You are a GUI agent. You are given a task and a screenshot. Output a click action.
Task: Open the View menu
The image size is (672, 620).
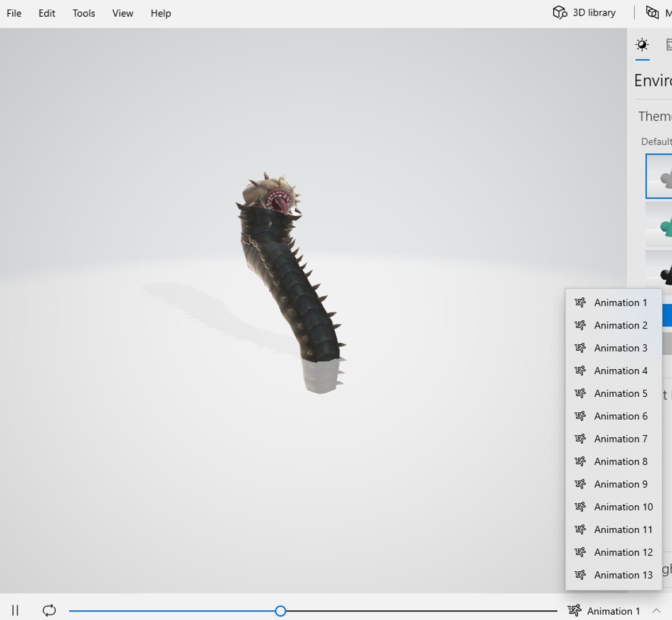(x=122, y=13)
